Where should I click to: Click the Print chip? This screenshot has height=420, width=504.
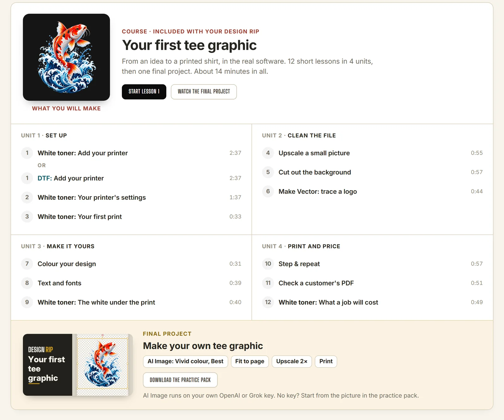pyautogui.click(x=326, y=361)
